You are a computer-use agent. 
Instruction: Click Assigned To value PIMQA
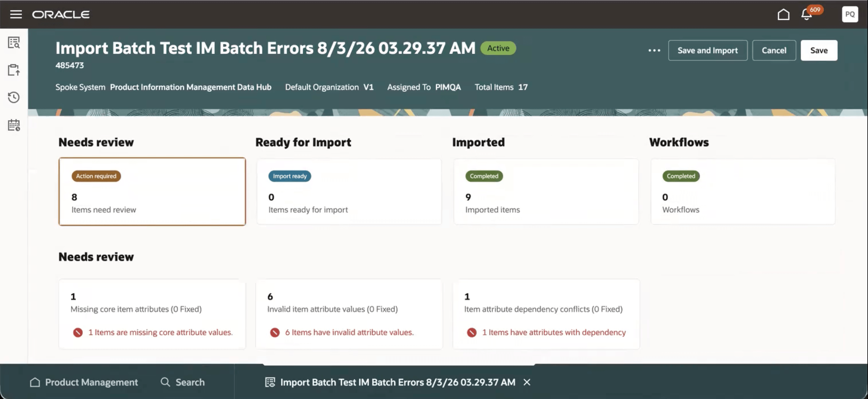tap(448, 87)
